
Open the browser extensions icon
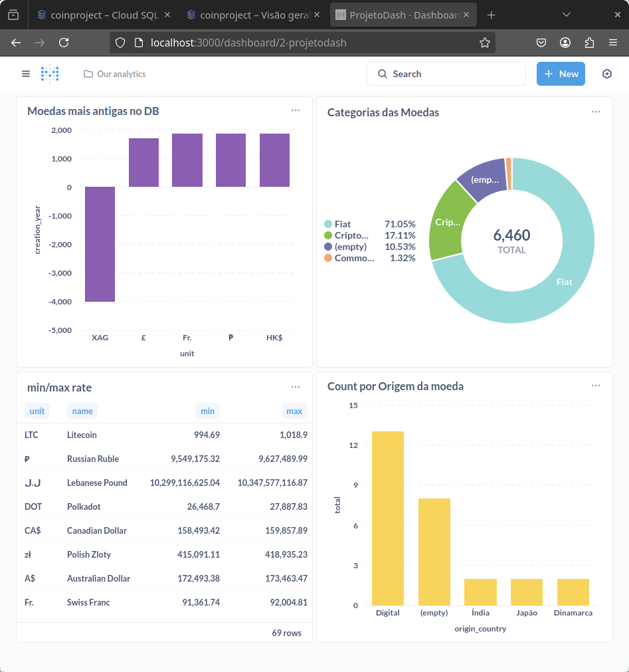pos(589,43)
